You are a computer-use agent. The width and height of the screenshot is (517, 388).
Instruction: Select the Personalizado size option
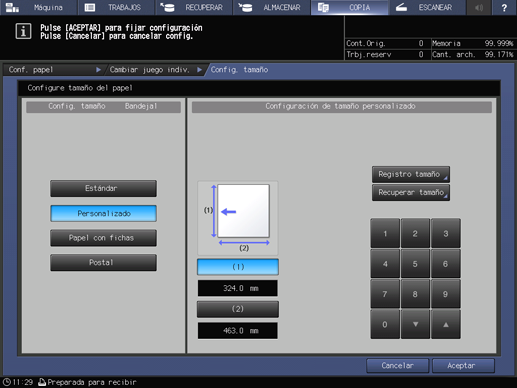coord(103,213)
